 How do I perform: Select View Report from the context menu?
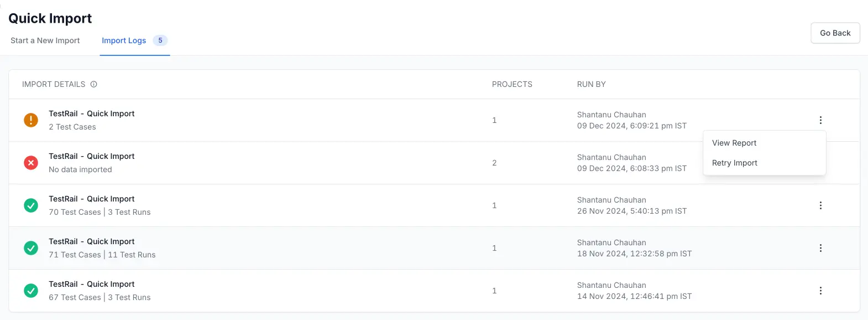click(x=734, y=143)
